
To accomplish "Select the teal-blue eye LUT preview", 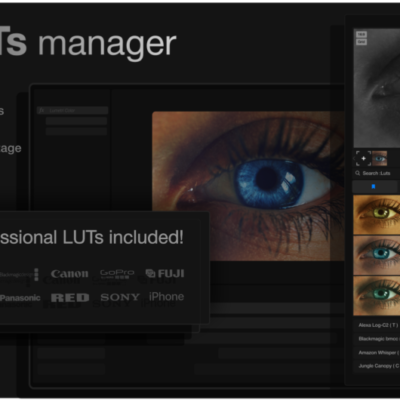I will [x=377, y=255].
